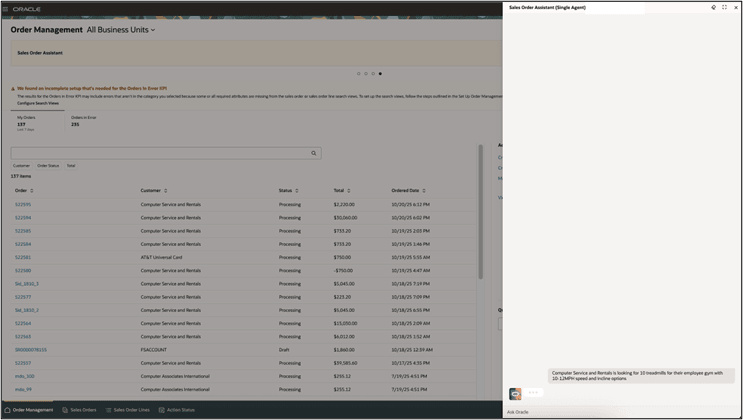Open order Sid_1810_3
The width and height of the screenshot is (743, 420).
pos(27,284)
